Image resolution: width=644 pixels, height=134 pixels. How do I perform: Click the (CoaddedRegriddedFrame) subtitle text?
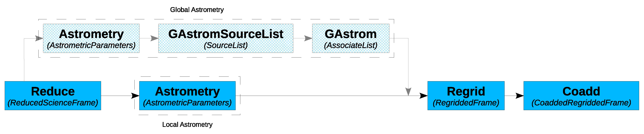pyautogui.click(x=581, y=102)
